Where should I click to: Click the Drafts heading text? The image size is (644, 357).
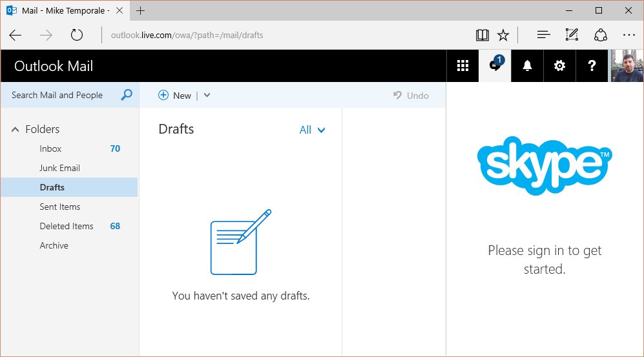point(176,129)
